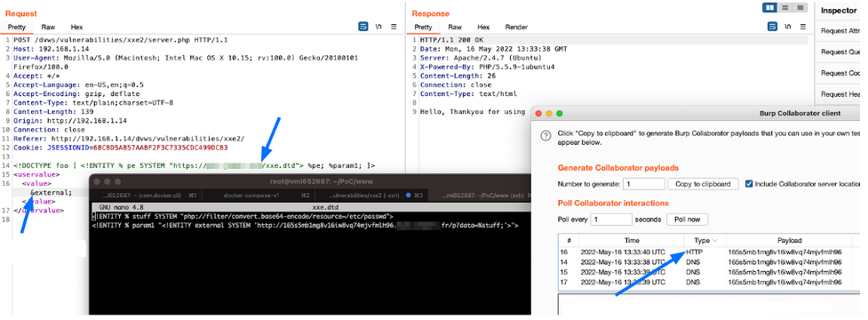Toggle word wrap icon in Response panel
This screenshot has height=320, width=868.
pyautogui.click(x=772, y=27)
